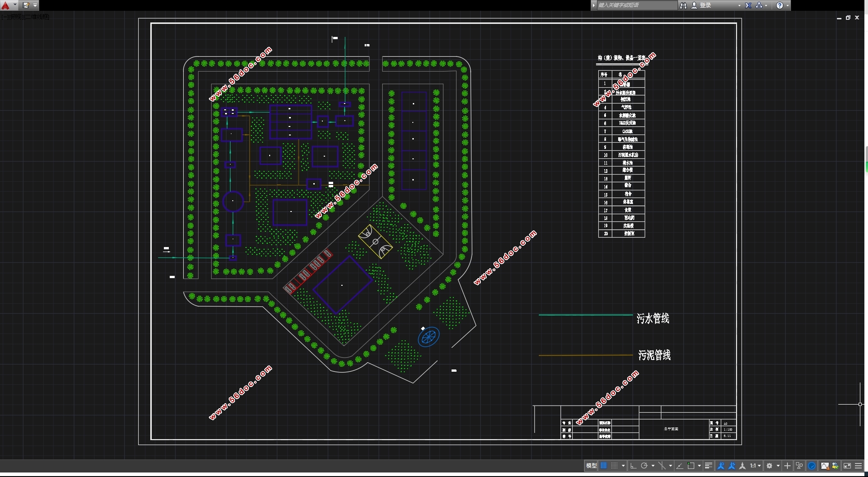This screenshot has width=868, height=477.
Task: Toggle 2D object snap square icon
Action: (x=691, y=466)
